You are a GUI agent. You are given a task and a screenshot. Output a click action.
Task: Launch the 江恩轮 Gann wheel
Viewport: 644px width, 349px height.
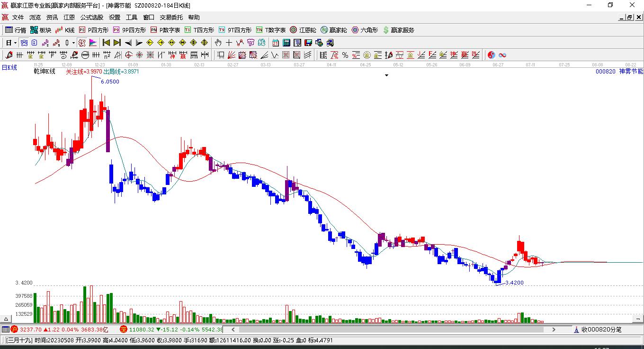(303, 30)
